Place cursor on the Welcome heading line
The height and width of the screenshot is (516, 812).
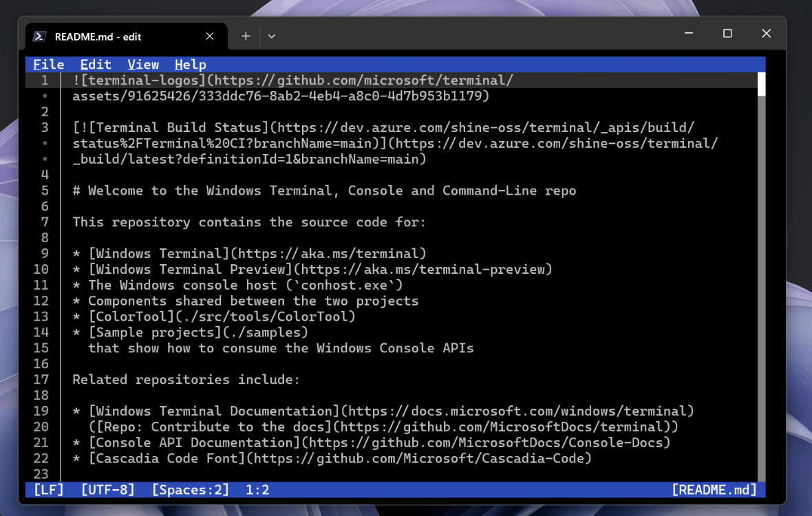point(324,191)
